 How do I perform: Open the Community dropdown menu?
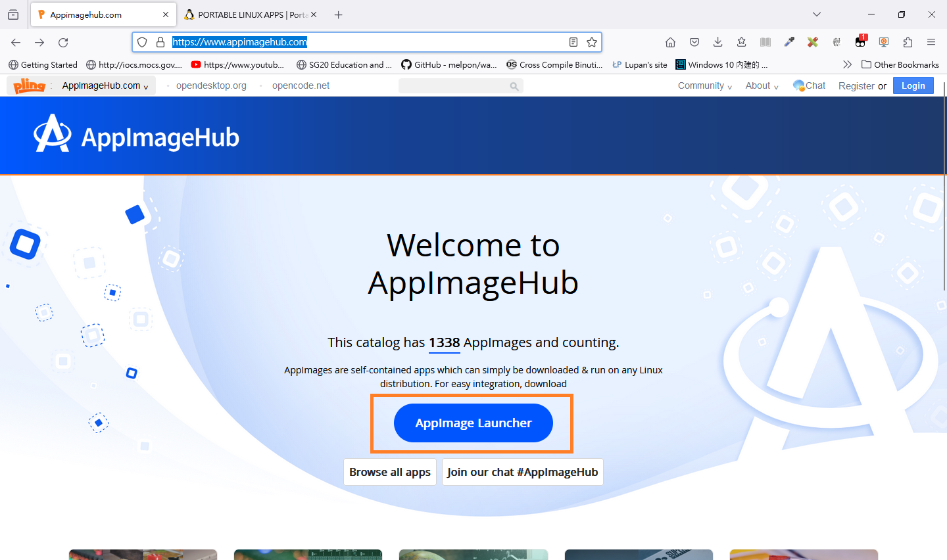(701, 85)
